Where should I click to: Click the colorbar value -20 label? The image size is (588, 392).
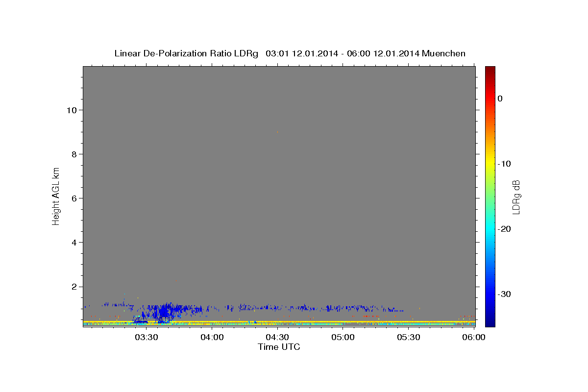pos(504,229)
